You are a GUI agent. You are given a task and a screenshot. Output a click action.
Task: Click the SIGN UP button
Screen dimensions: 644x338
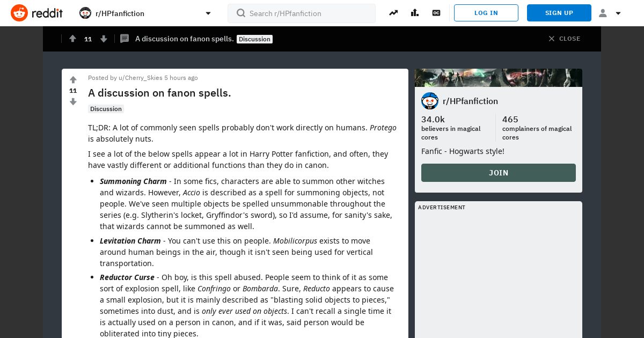pyautogui.click(x=559, y=13)
